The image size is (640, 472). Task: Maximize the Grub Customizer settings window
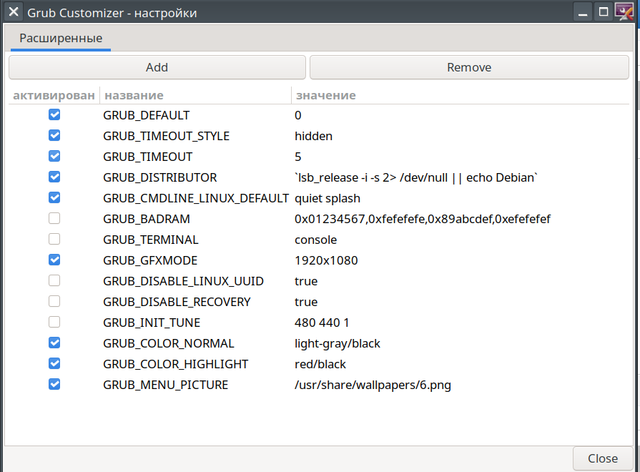point(603,12)
